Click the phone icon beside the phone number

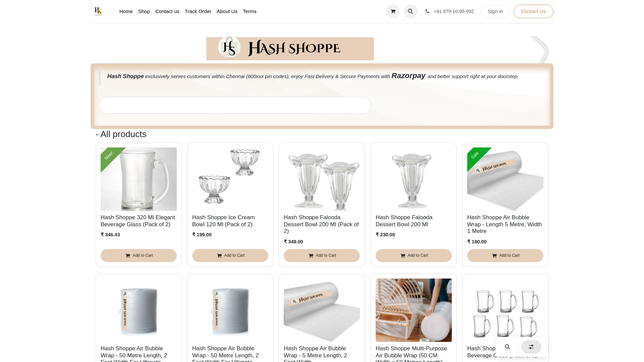pos(427,11)
